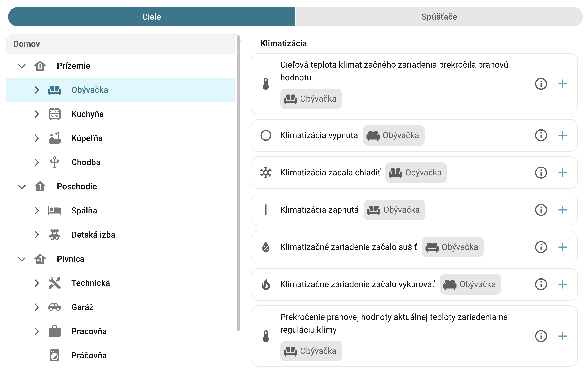Collapse the Prízemie floor
The image size is (588, 369).
22,66
